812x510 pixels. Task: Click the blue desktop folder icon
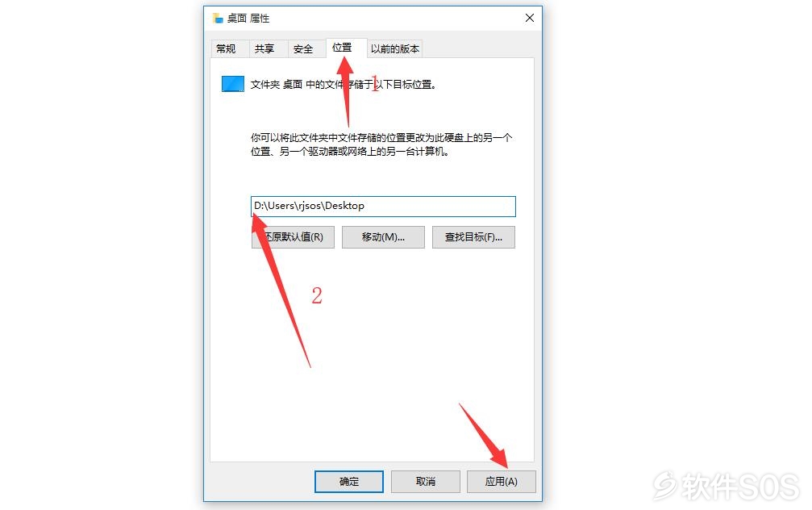[x=233, y=83]
